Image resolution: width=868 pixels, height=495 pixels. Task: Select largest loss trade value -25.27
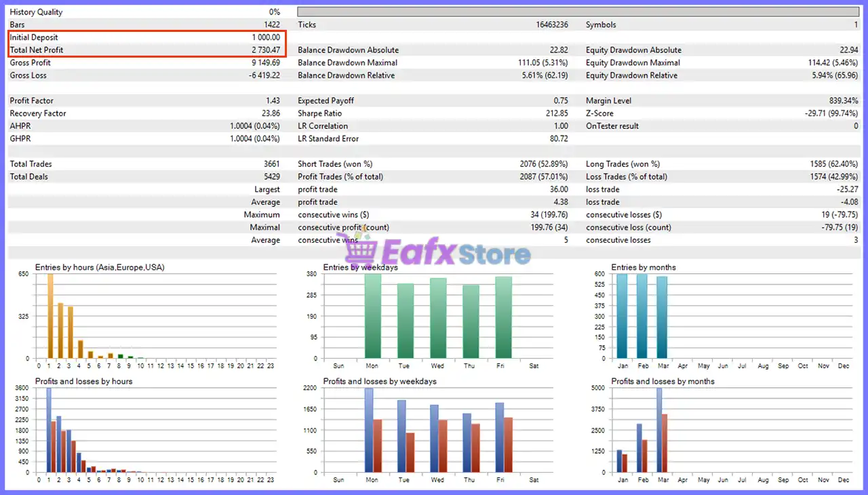coord(848,189)
